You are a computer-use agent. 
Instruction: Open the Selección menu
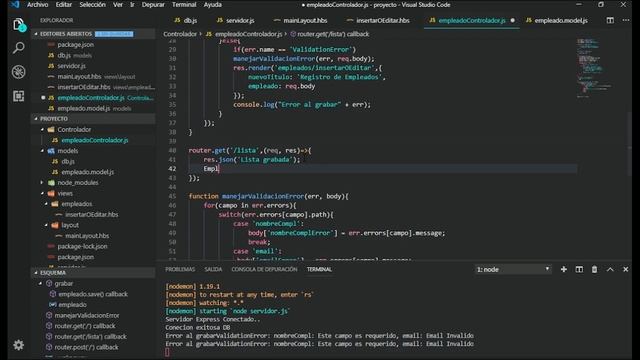tap(92, 4)
